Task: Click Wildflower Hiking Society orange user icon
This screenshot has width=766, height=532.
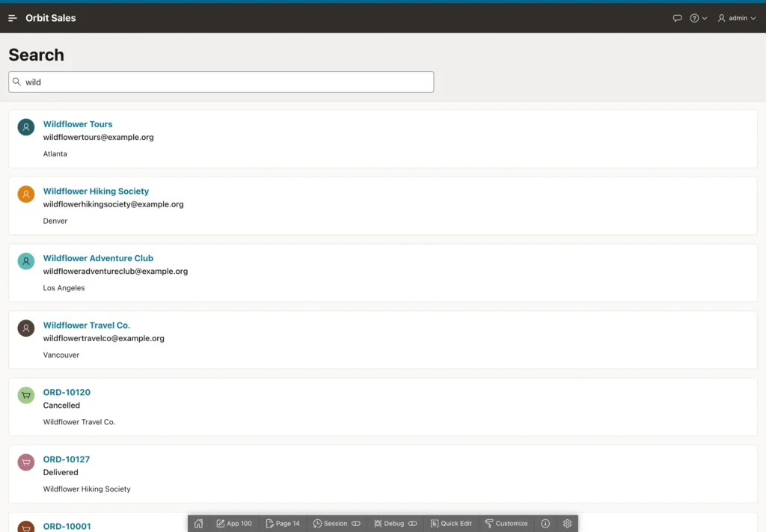Action: point(26,194)
